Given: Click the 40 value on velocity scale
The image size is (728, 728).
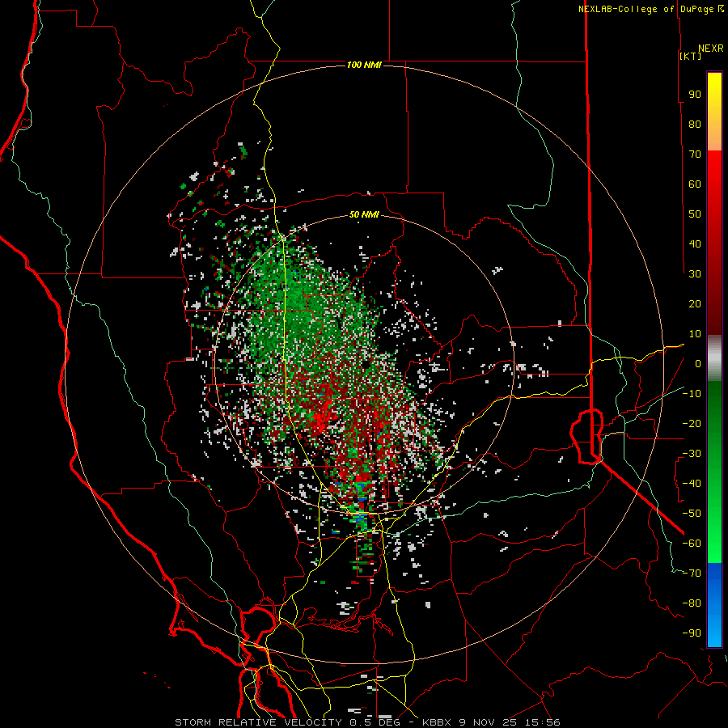Looking at the screenshot, I should (695, 243).
